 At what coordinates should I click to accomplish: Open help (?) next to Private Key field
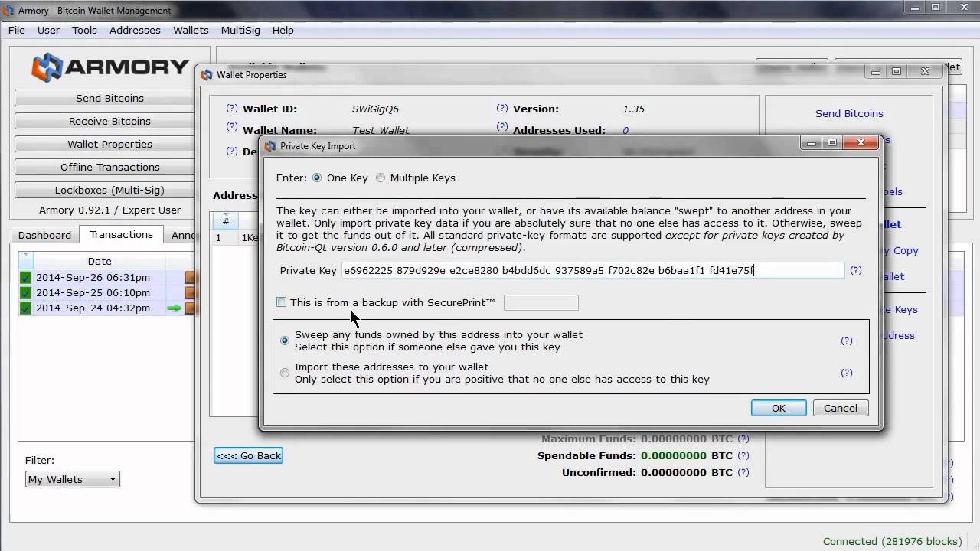[856, 270]
